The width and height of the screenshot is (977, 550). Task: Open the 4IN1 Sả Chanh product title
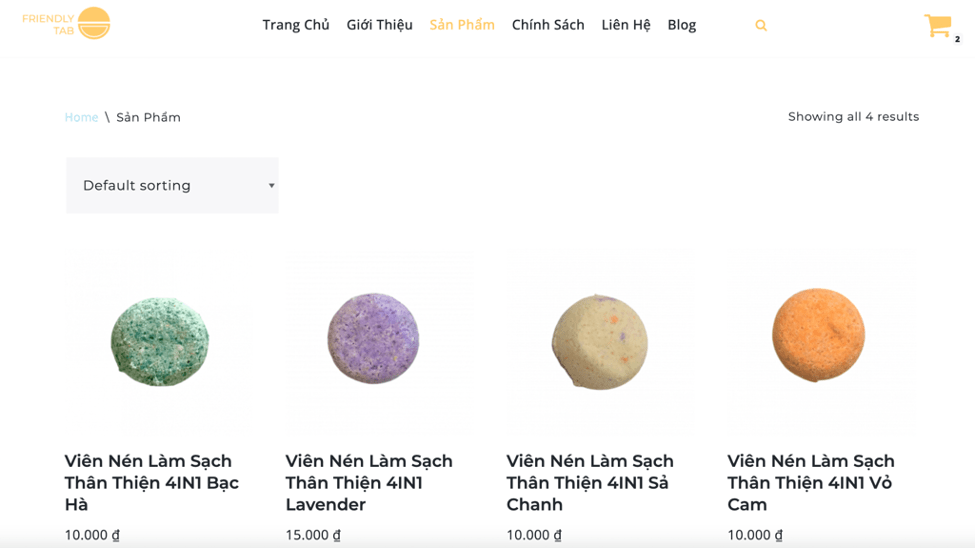tap(589, 483)
